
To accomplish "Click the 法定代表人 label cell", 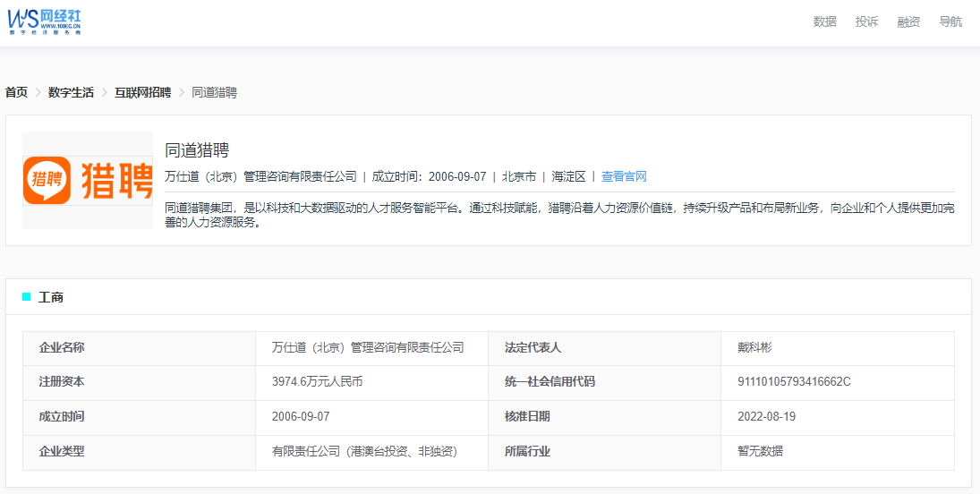I will pyautogui.click(x=604, y=348).
